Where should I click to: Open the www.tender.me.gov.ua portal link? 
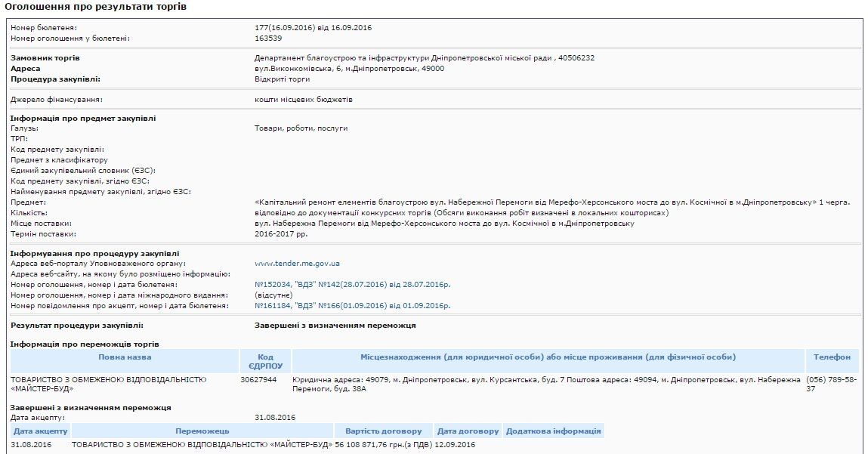tap(297, 263)
